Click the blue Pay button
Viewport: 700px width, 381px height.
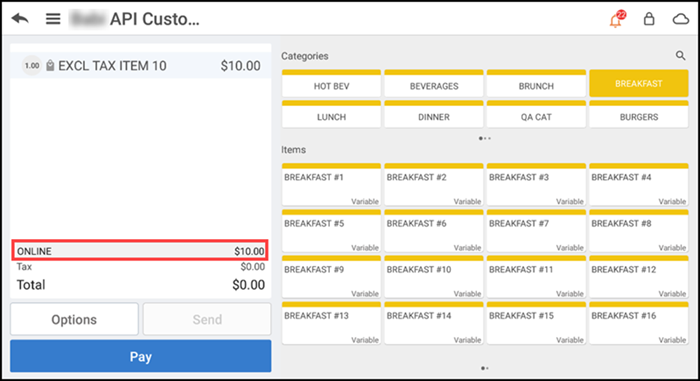point(141,356)
